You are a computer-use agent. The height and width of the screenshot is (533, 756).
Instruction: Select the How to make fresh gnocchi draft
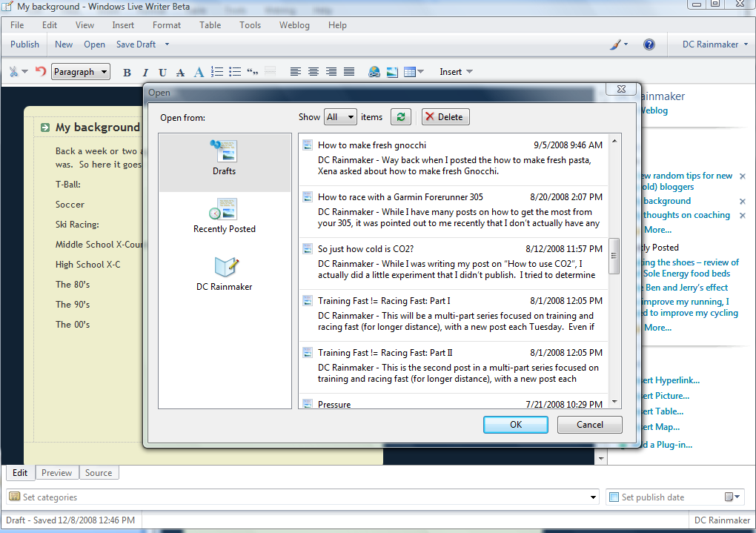tap(453, 159)
